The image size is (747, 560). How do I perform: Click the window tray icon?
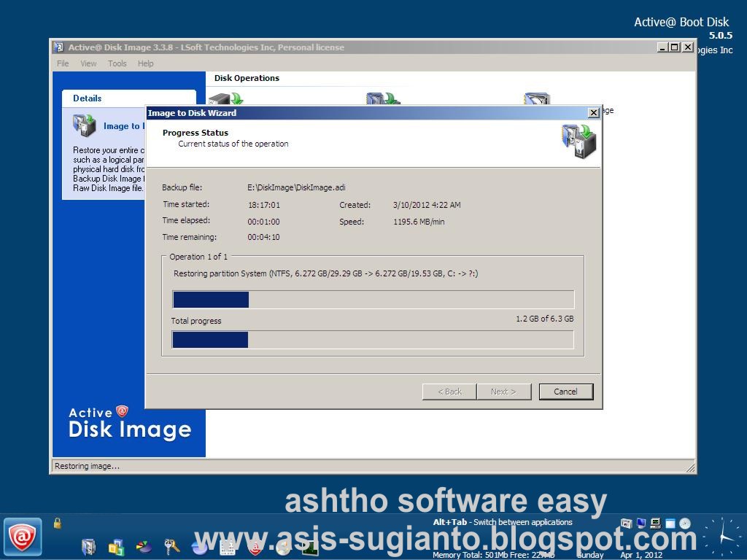[x=670, y=524]
